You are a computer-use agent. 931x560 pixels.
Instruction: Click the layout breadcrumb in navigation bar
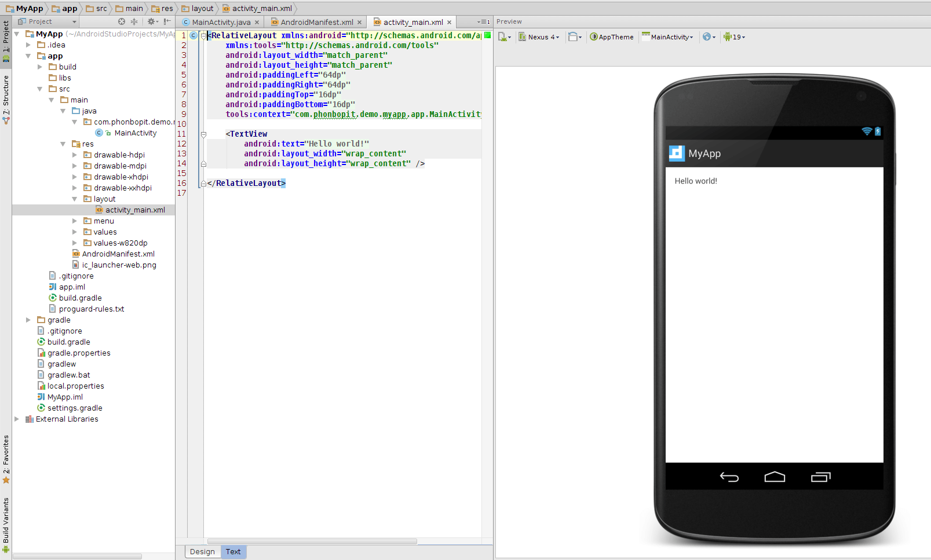[x=198, y=9]
